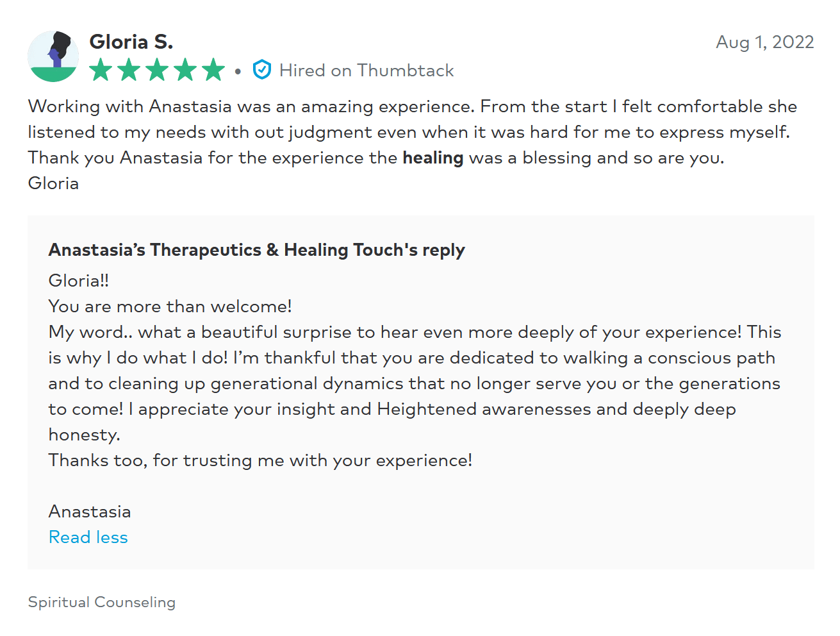
Task: Click the fourth rating star
Action: click(x=185, y=70)
